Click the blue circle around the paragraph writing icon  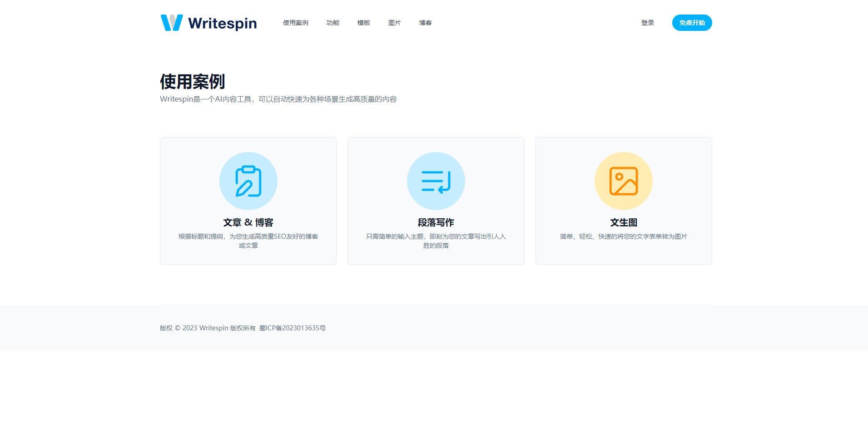pyautogui.click(x=436, y=181)
